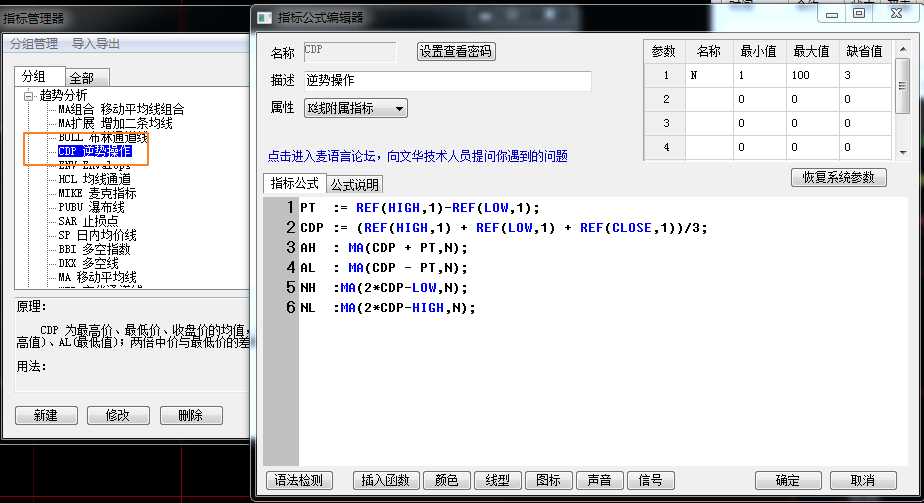Viewport: 924px width, 503px height.
Task: Click 设置查看密码 button
Action: coord(456,52)
